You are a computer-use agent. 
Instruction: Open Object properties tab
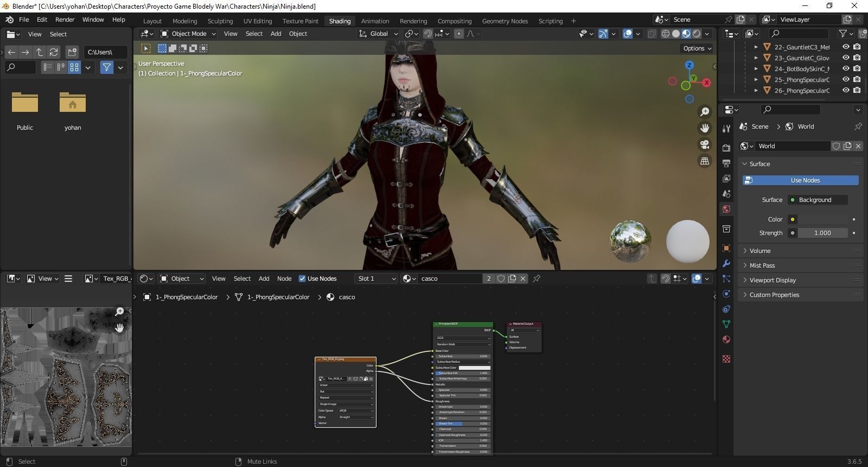tap(726, 248)
